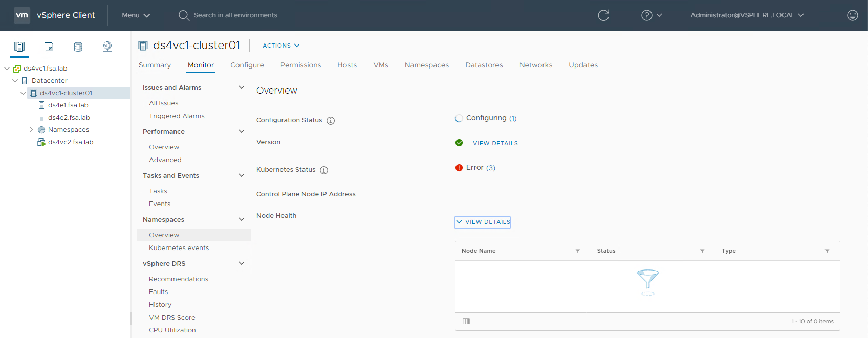The width and height of the screenshot is (868, 338).
Task: Collapse the Namespaces section in the Monitor menu
Action: pyautogui.click(x=242, y=219)
